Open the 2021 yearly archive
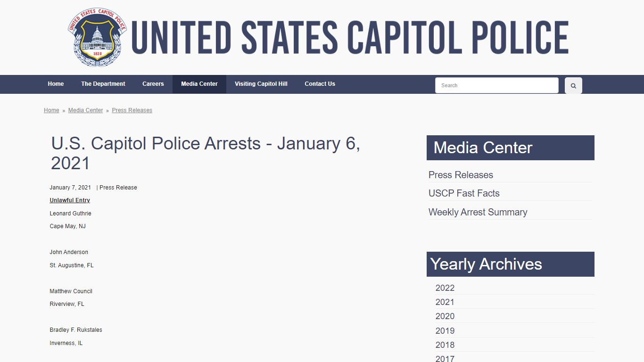The image size is (644, 362). pos(445,302)
